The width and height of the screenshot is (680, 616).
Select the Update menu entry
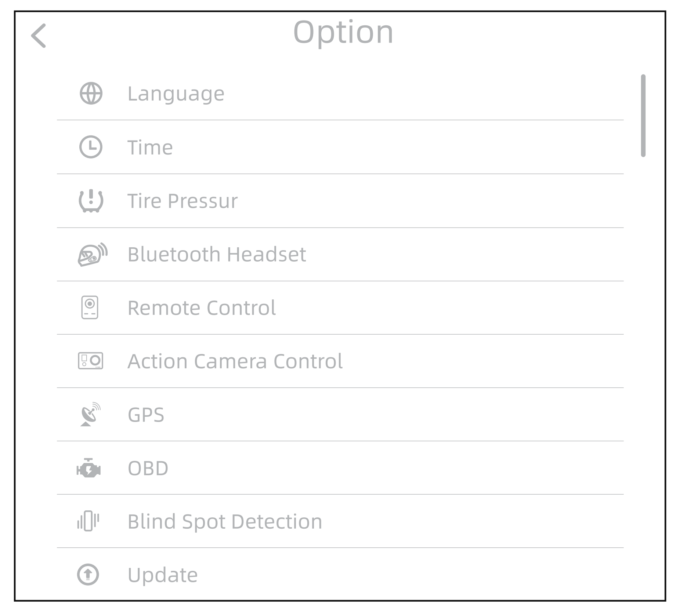click(x=163, y=575)
